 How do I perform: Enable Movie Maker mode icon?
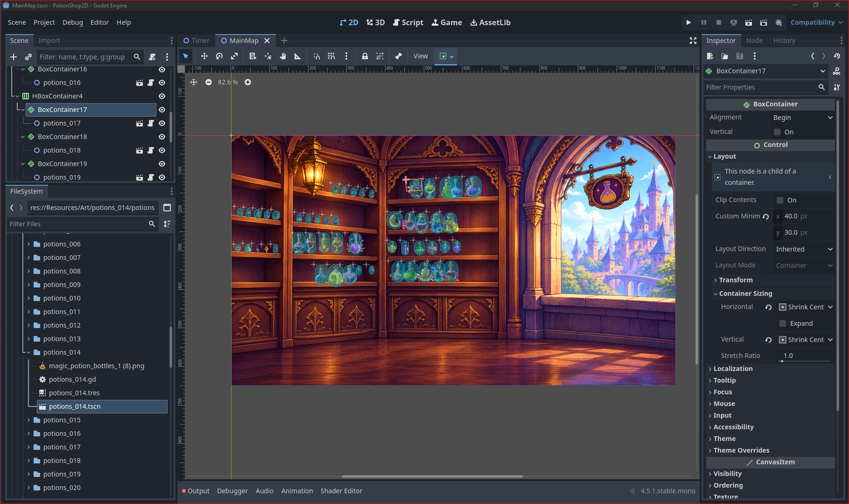(779, 22)
